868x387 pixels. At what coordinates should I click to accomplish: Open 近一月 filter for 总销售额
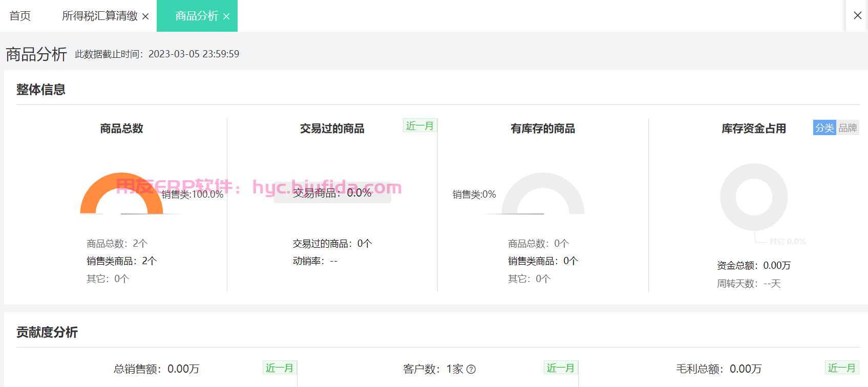(280, 368)
